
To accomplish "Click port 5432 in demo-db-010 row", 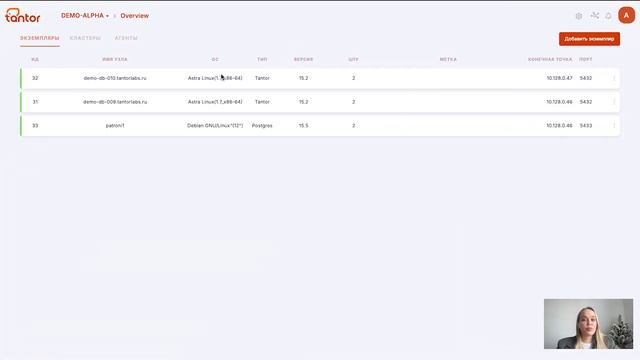I will [x=586, y=78].
